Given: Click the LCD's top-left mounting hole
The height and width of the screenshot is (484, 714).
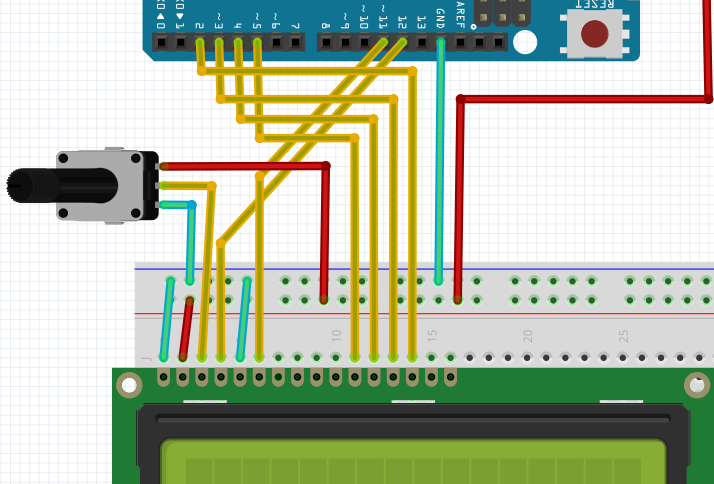Looking at the screenshot, I should pos(129,385).
